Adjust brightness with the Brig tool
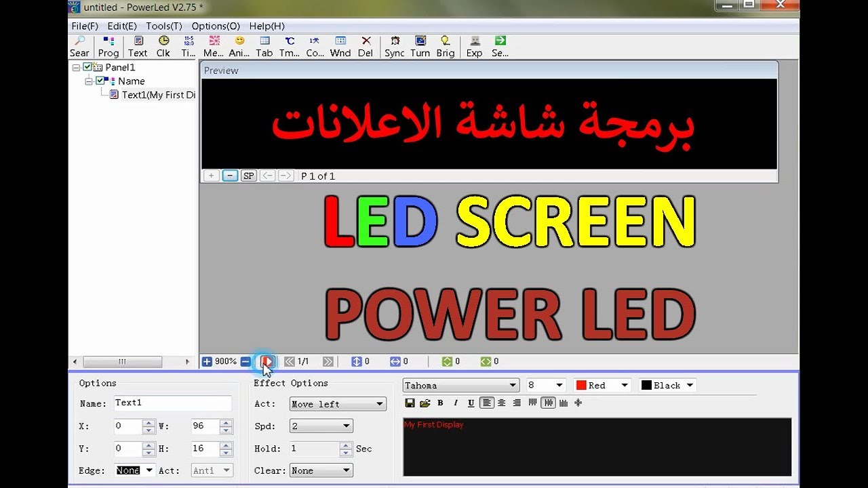This screenshot has width=868, height=488. tap(446, 47)
